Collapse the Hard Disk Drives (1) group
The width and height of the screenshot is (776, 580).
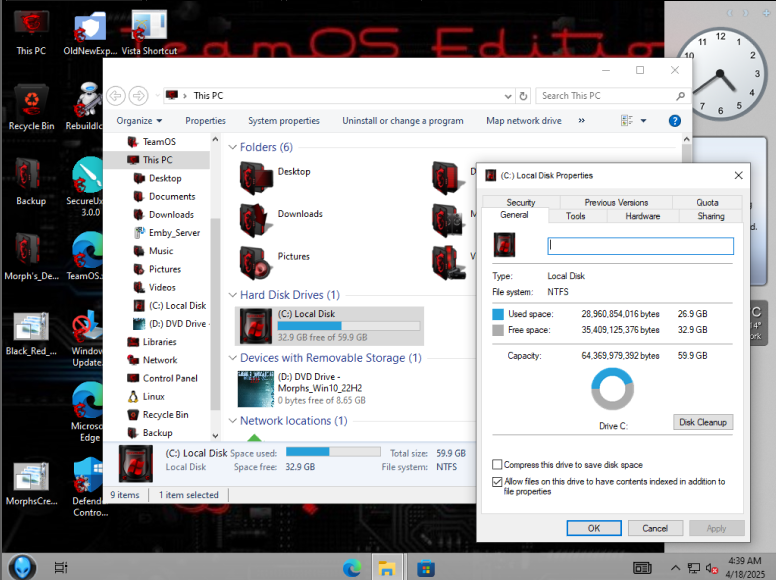point(232,295)
